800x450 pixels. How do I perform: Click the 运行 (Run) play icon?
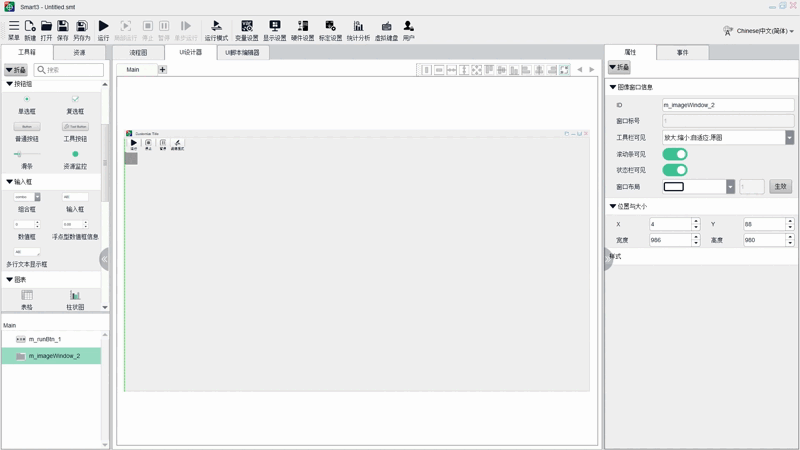pos(103,26)
